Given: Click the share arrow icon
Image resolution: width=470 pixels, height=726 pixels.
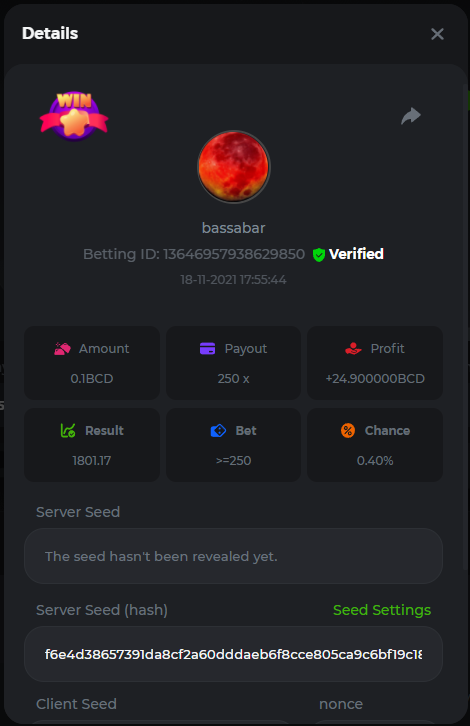Looking at the screenshot, I should (x=411, y=116).
